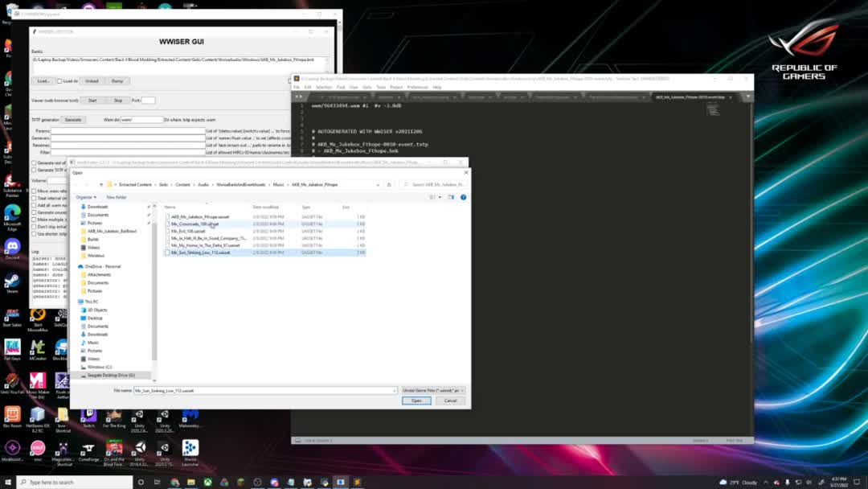This screenshot has width=868, height=489.
Task: Launch the Rec Room desktop shortcut
Action: pyautogui.click(x=12, y=417)
